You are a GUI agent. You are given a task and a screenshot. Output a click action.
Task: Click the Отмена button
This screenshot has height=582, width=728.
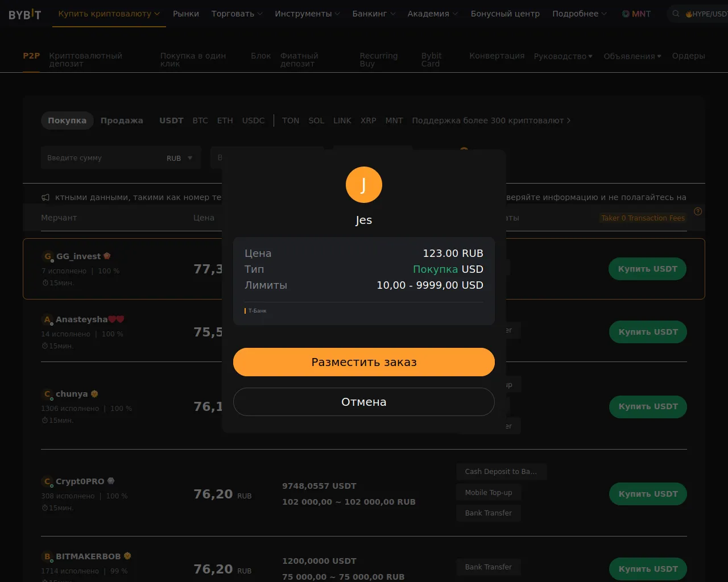click(x=363, y=402)
